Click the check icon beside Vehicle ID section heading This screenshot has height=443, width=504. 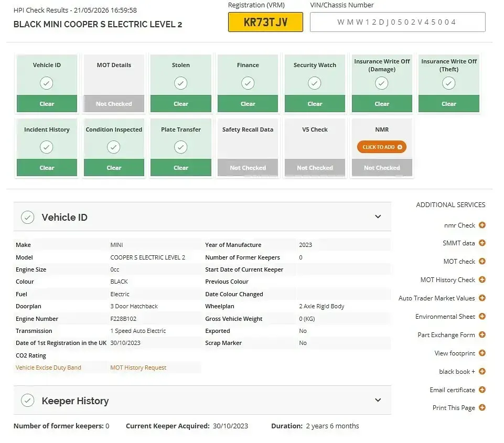pyautogui.click(x=28, y=218)
